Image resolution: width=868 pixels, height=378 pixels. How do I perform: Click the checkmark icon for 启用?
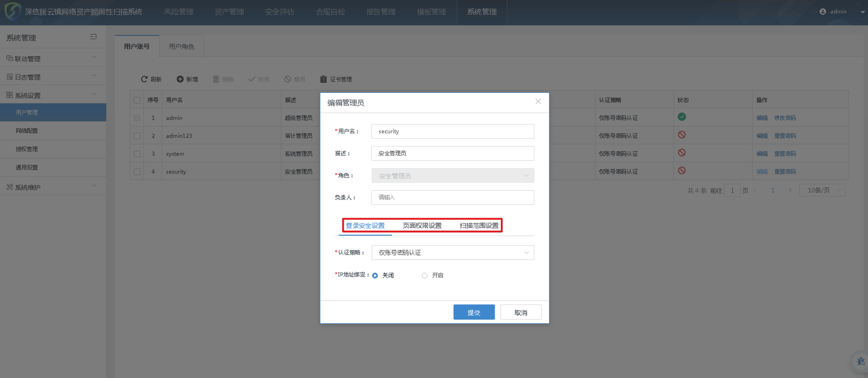(252, 79)
